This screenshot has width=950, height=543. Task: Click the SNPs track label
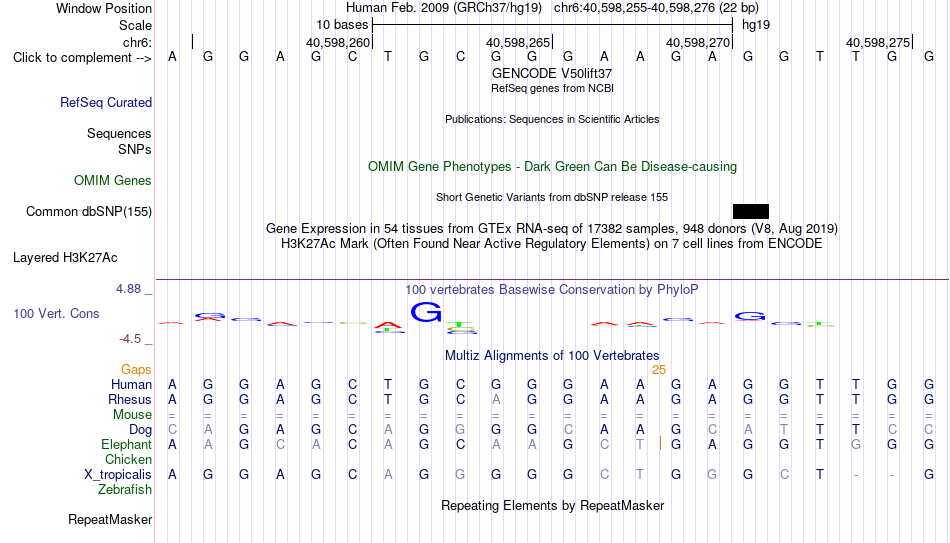coord(135,149)
